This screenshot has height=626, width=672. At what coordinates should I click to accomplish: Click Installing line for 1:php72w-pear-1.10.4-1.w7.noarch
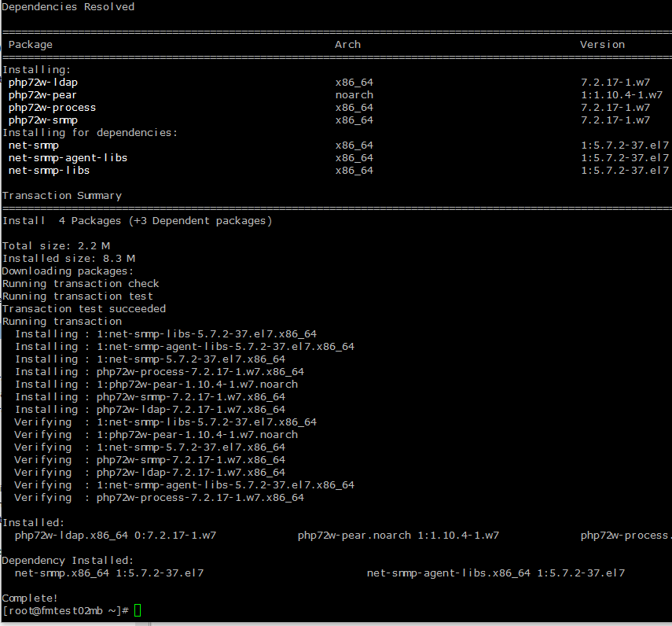156,385
